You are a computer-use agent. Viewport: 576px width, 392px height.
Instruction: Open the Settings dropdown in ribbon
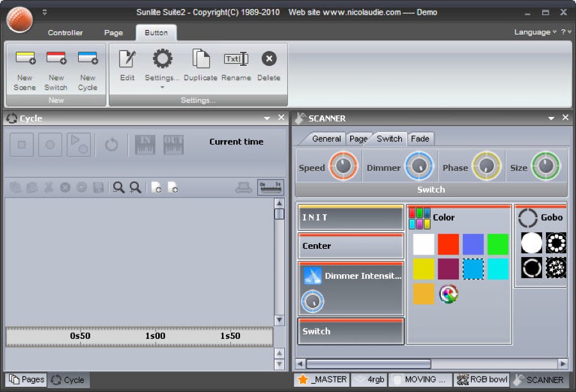pyautogui.click(x=162, y=70)
